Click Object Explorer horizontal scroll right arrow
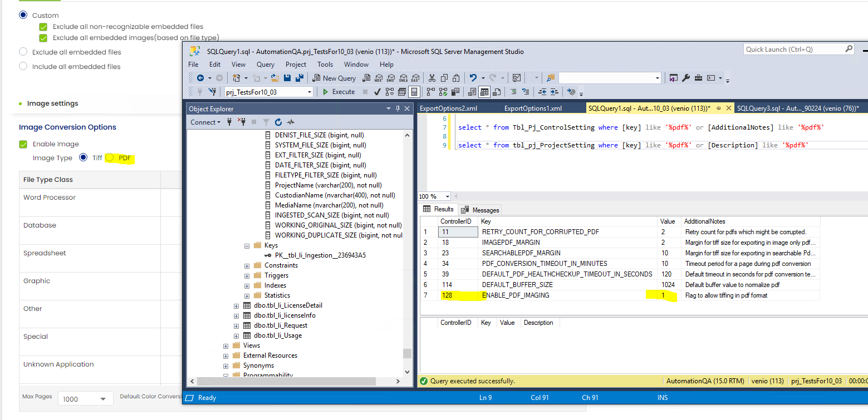This screenshot has height=420, width=868. [398, 381]
